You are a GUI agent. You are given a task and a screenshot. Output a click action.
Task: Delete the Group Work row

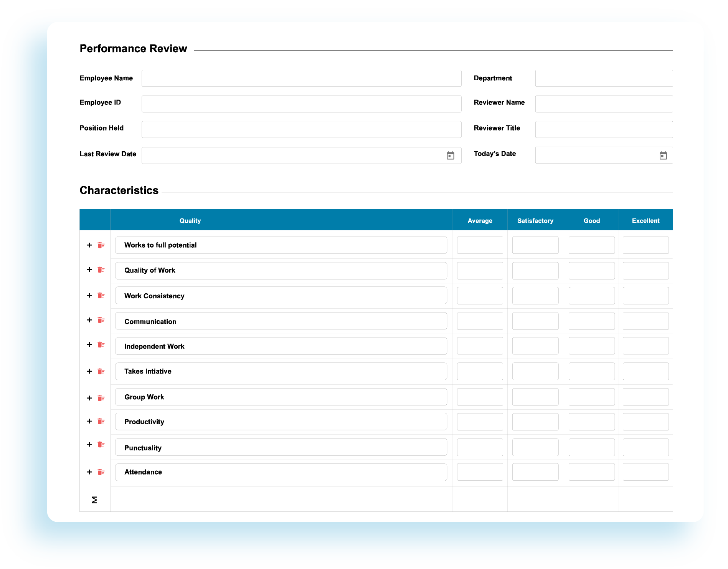tap(101, 398)
